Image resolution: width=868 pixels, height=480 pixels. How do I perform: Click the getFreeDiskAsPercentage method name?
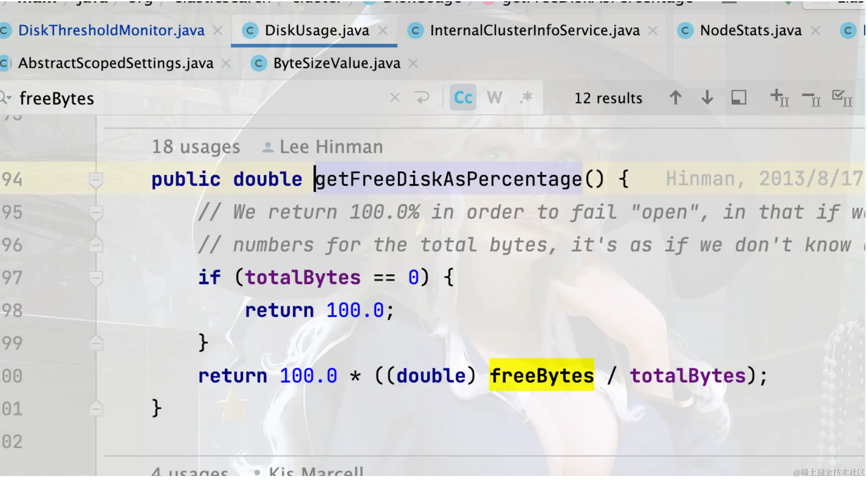[448, 179]
